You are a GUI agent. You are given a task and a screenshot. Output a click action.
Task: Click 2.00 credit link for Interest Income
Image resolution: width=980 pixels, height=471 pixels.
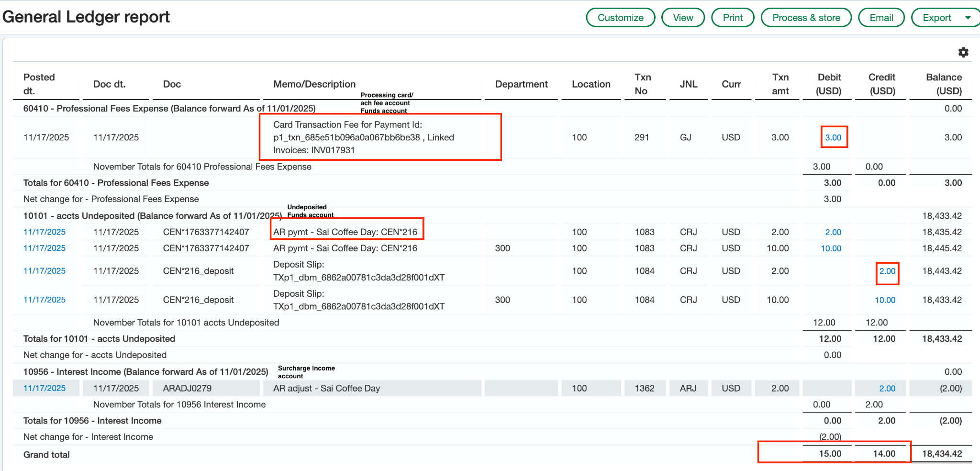(x=887, y=389)
